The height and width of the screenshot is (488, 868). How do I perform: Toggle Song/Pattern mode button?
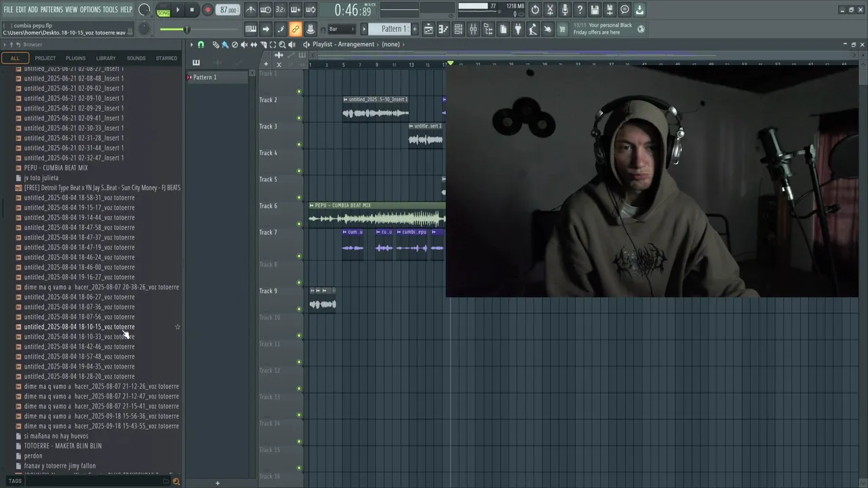point(163,10)
